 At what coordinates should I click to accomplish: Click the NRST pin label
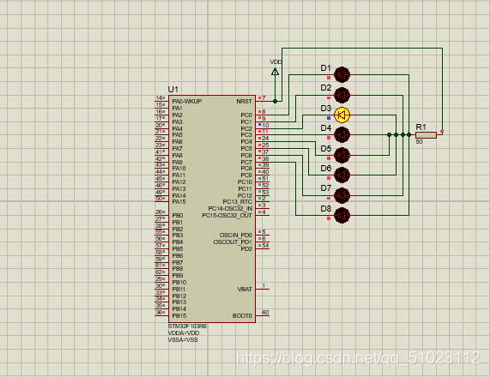pos(244,101)
